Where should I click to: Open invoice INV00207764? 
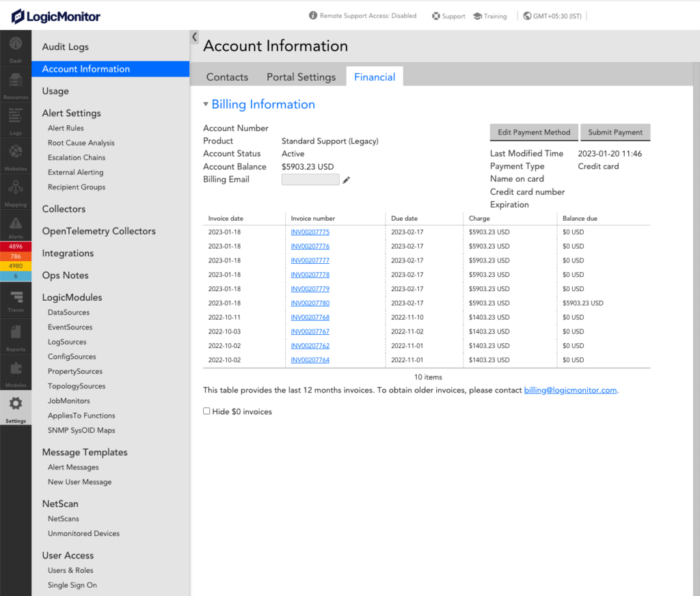[x=310, y=360]
